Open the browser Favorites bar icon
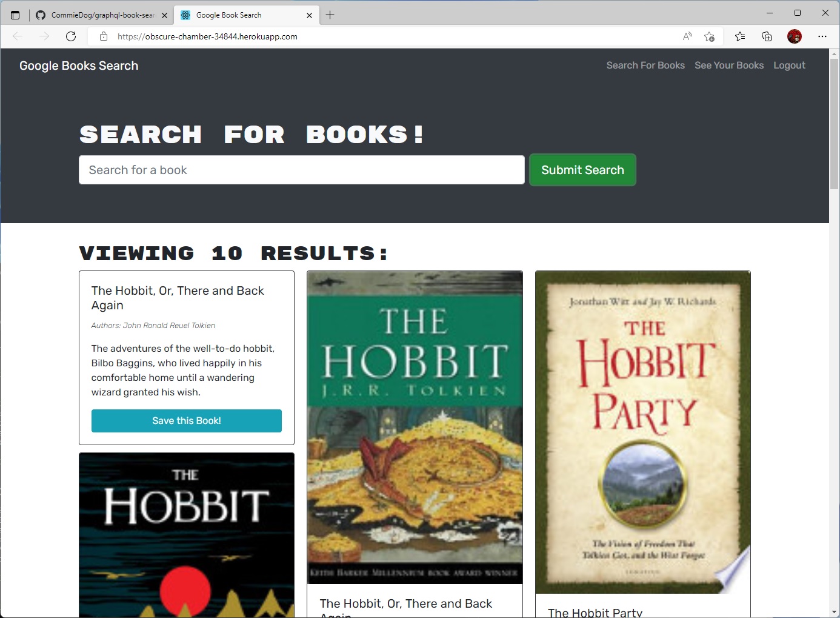840x618 pixels. point(739,36)
